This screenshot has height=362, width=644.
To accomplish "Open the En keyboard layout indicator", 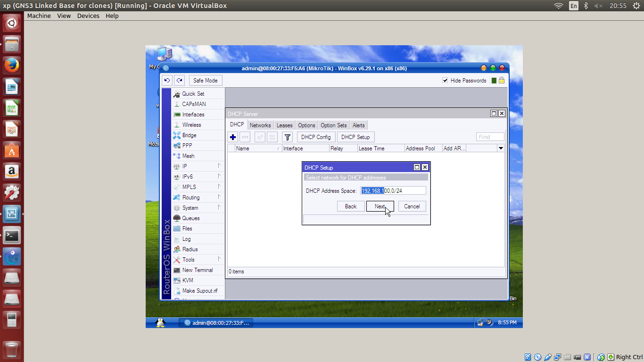I will click(x=573, y=6).
